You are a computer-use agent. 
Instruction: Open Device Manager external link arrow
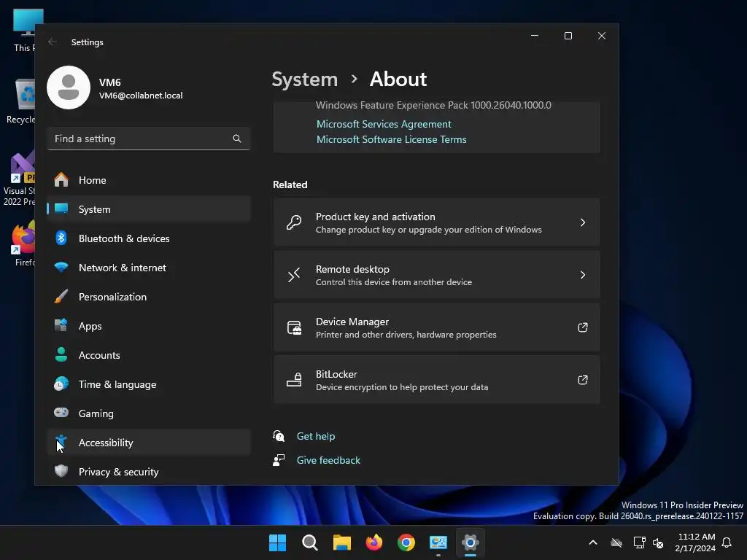[x=583, y=327]
